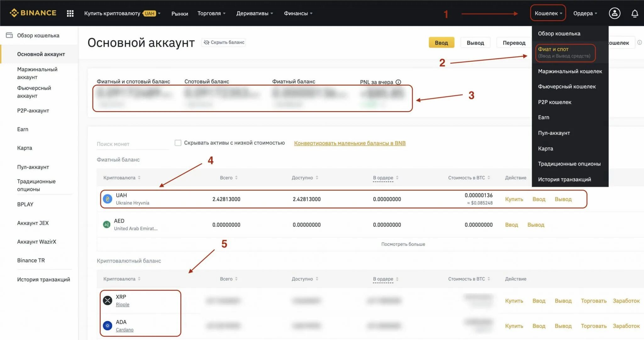
Task: Click Скрыть баланс visibility toggle
Action: (x=223, y=42)
